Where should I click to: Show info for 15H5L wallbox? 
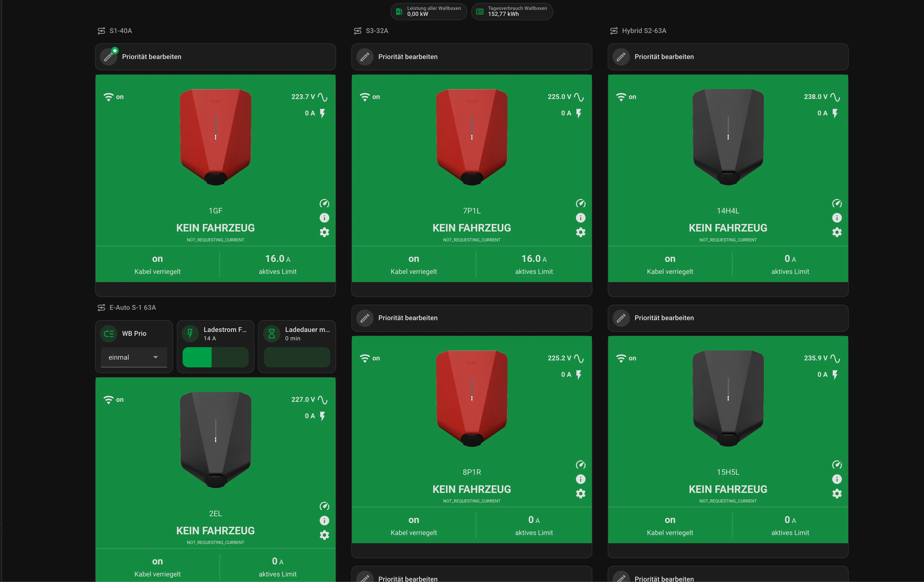837,479
